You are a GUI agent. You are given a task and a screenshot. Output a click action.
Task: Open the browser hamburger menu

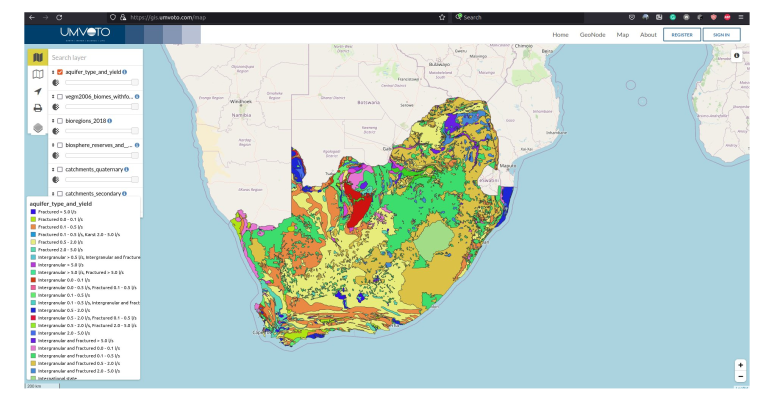pos(741,17)
